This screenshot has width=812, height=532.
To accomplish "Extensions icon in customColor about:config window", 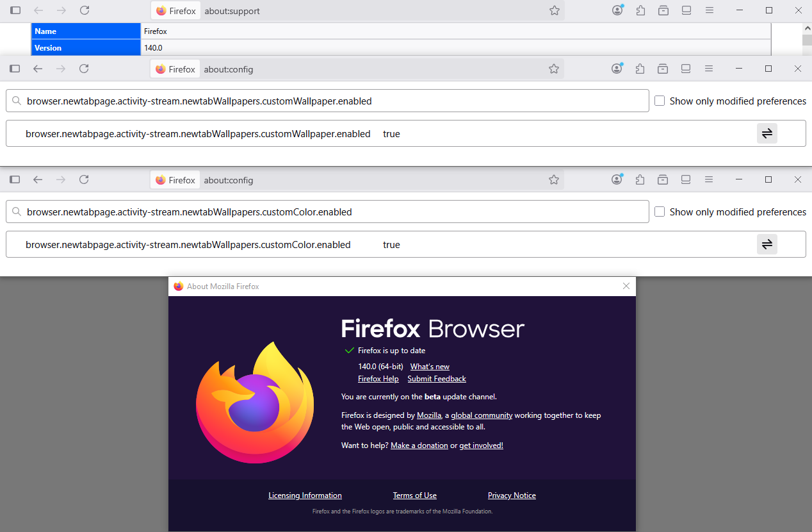I will click(x=640, y=179).
